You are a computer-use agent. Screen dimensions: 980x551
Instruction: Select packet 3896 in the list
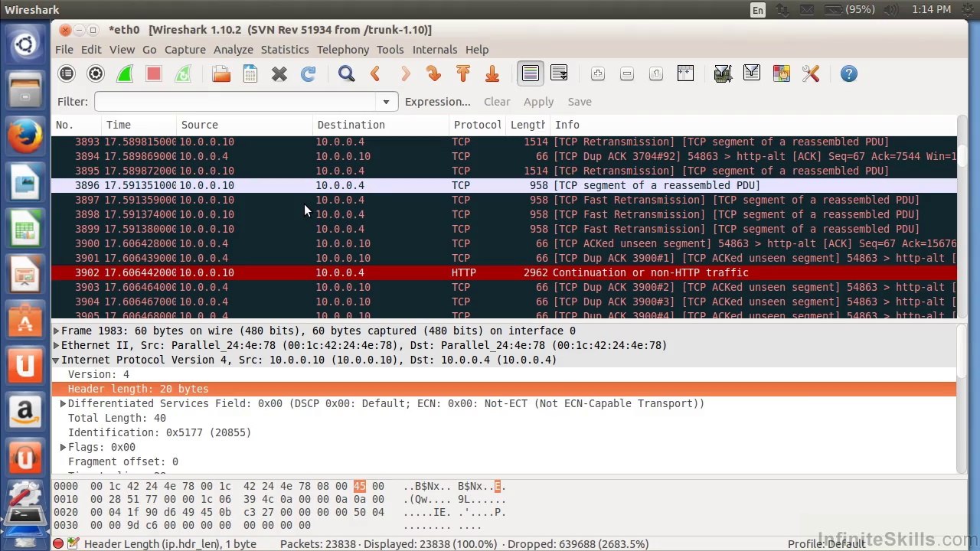pos(504,185)
